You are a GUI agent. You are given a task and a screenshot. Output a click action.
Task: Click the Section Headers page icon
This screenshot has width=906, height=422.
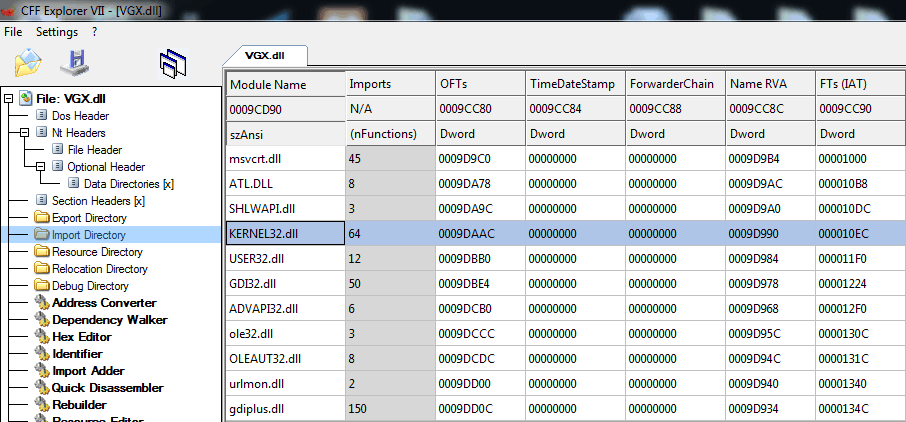click(41, 201)
